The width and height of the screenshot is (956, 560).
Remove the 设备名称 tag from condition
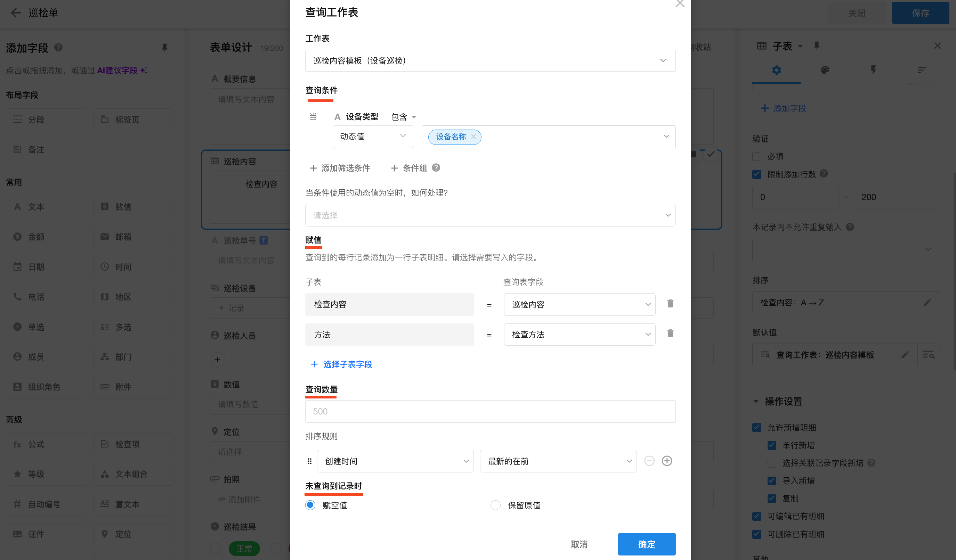coord(473,137)
